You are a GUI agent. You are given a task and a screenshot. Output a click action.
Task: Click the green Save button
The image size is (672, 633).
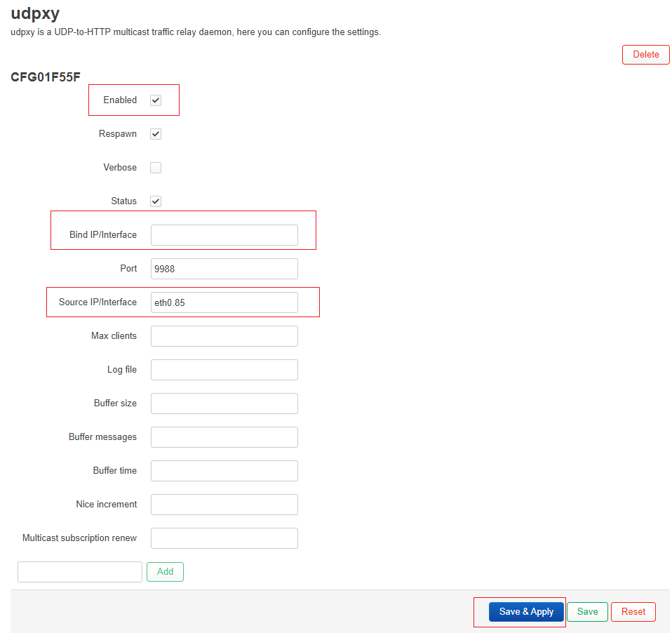click(x=587, y=611)
